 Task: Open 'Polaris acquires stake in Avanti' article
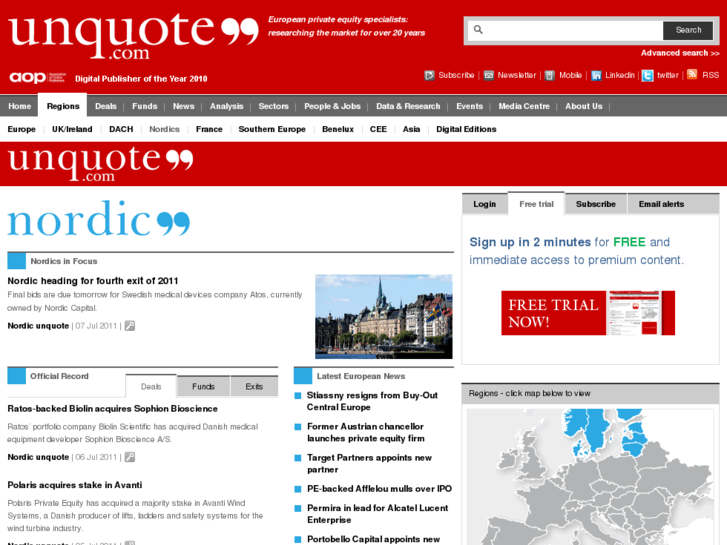click(x=75, y=485)
